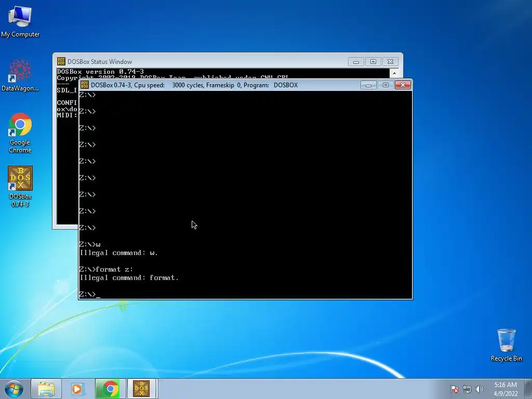
Task: Minimize the DOSBox emulator window
Action: tap(368, 85)
